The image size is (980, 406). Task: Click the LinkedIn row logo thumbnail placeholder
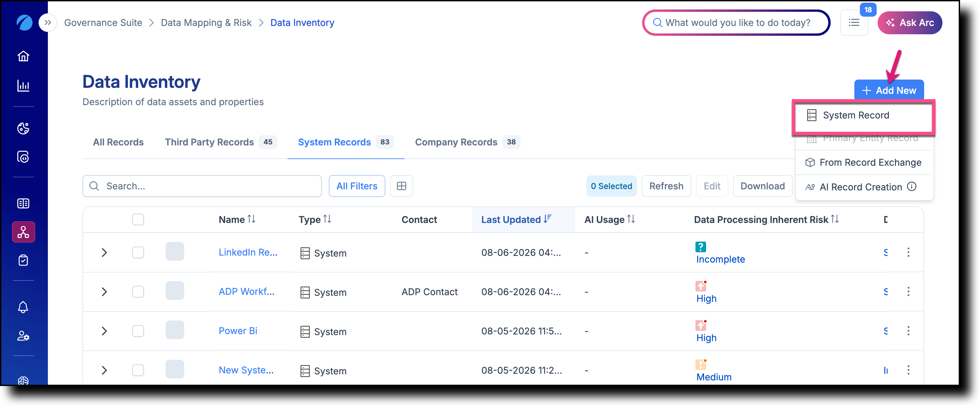[175, 251]
